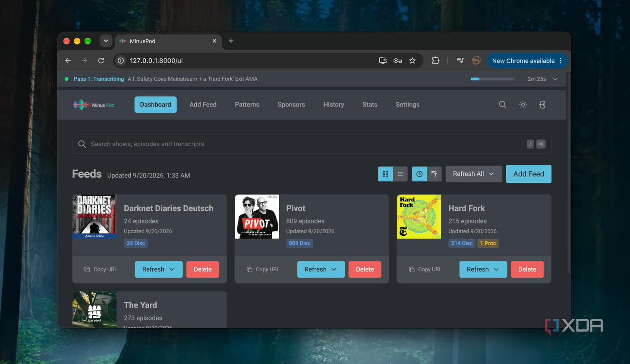Toggle the sort order icon beside the clock
This screenshot has width=630, height=364.
(434, 174)
